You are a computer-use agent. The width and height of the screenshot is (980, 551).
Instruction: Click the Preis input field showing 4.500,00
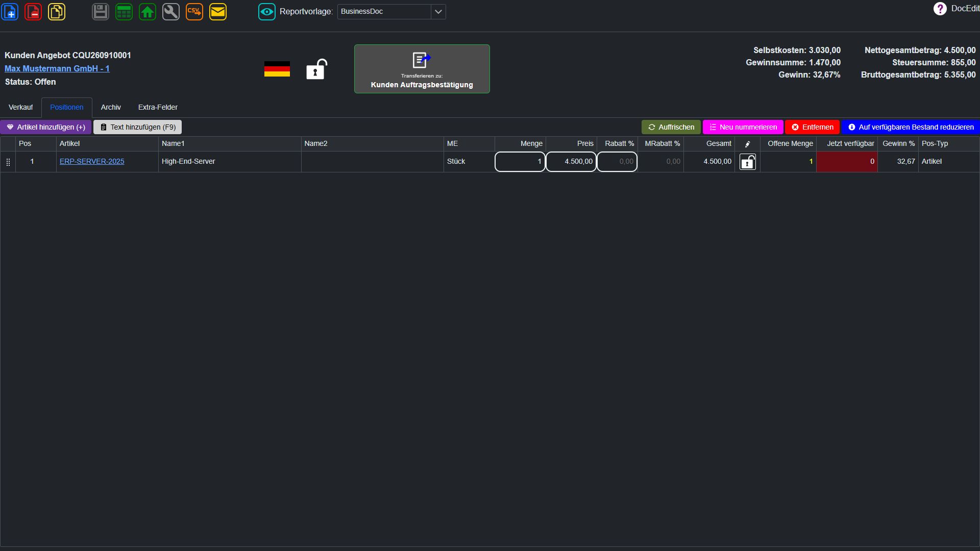(571, 162)
